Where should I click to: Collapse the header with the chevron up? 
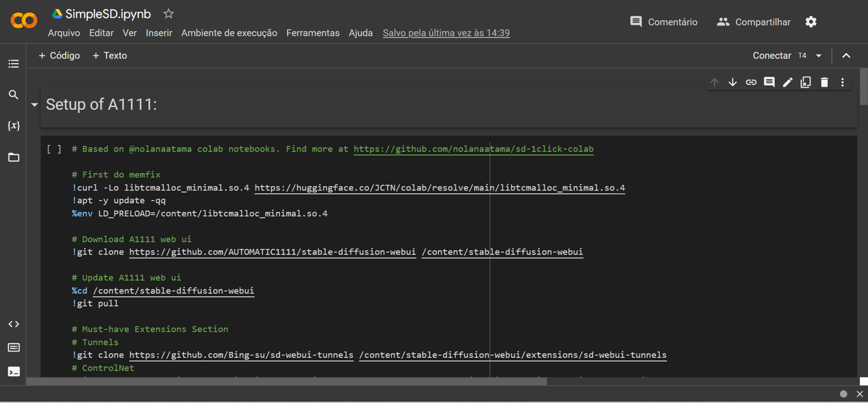click(846, 56)
